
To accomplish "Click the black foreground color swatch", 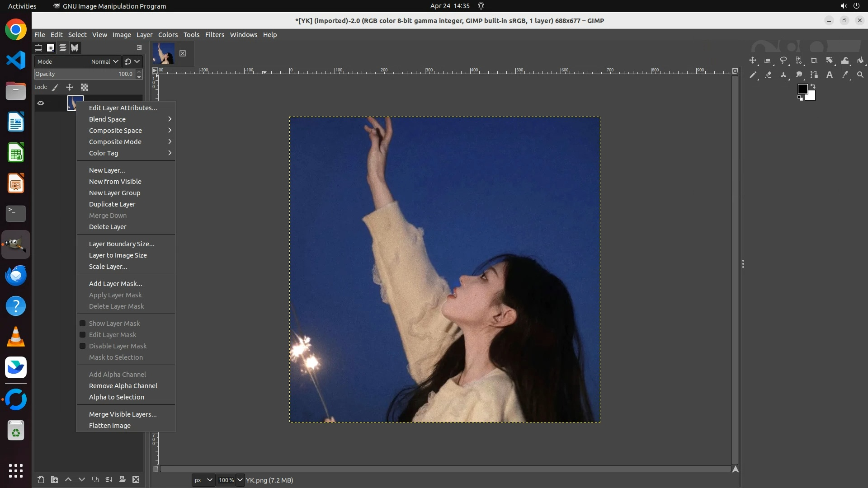I will [802, 89].
